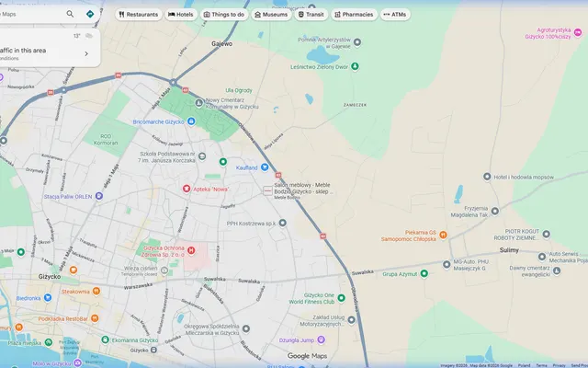Select the Ekomarina Giżycko marker
Image resolution: width=588 pixels, height=368 pixels.
click(106, 339)
